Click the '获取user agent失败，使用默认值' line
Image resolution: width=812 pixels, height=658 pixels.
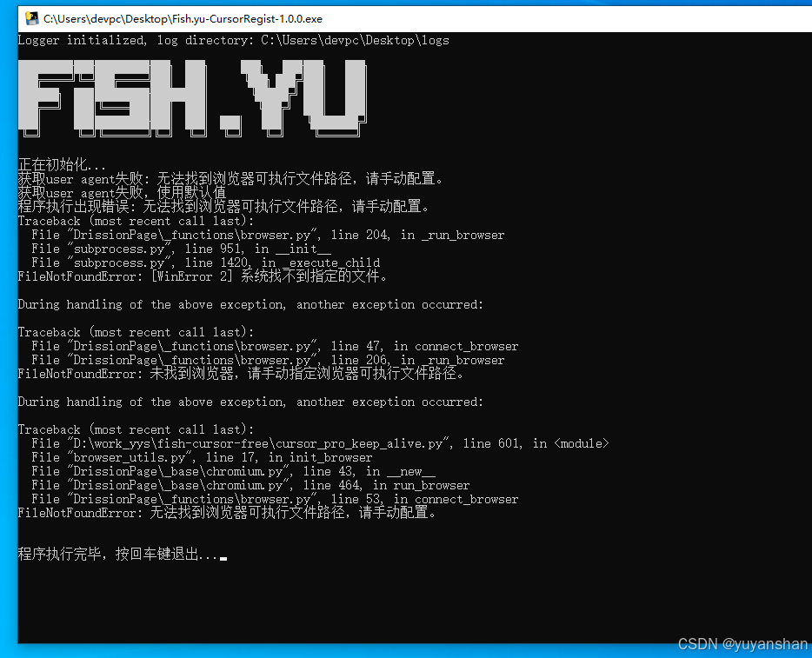(x=122, y=193)
